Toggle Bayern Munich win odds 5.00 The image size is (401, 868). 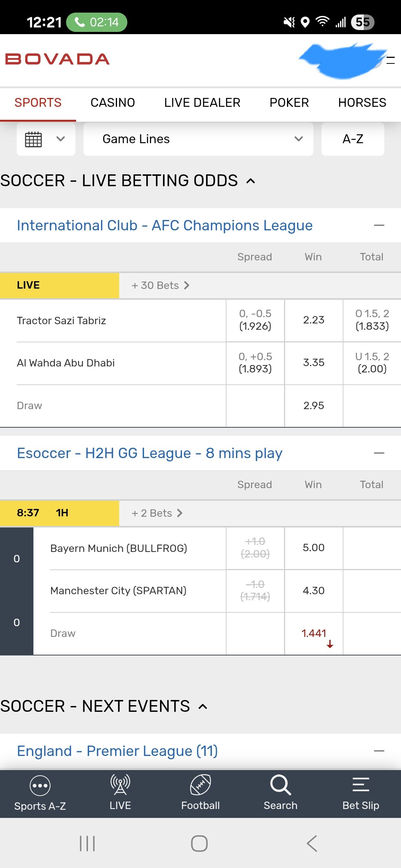[x=314, y=548]
